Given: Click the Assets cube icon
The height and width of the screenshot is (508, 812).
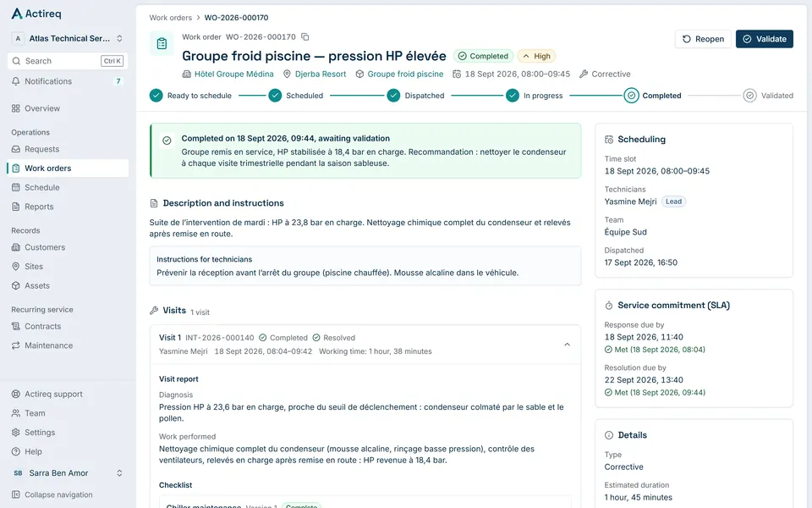Looking at the screenshot, I should 16,285.
